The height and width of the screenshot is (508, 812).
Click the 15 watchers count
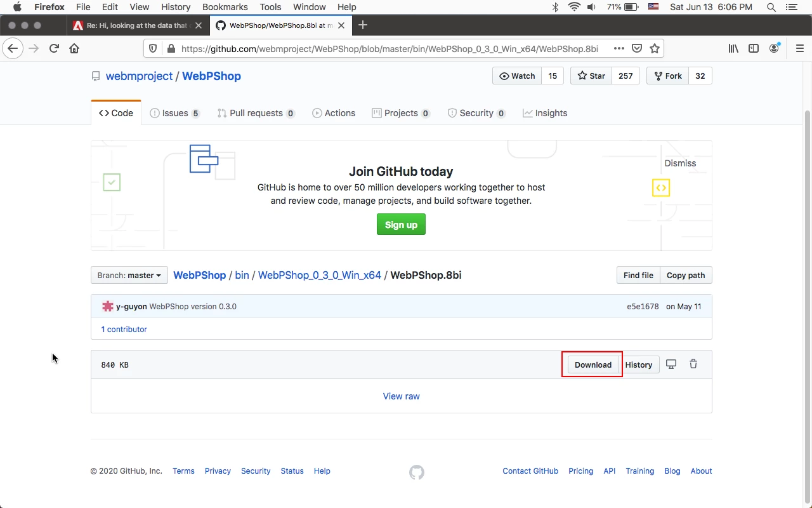click(553, 76)
